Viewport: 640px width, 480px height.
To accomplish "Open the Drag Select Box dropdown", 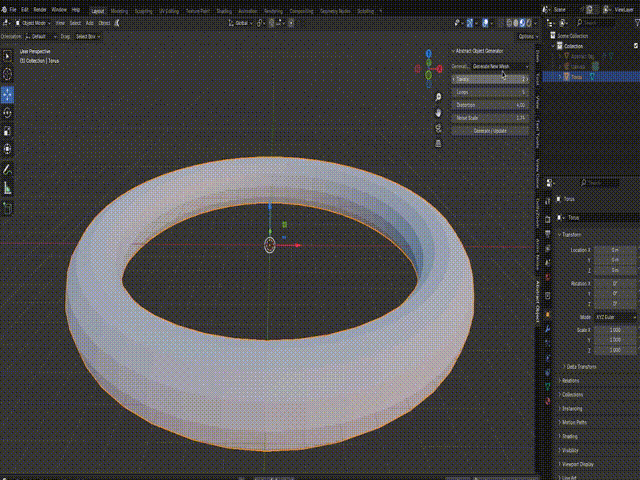I will pyautogui.click(x=88, y=36).
